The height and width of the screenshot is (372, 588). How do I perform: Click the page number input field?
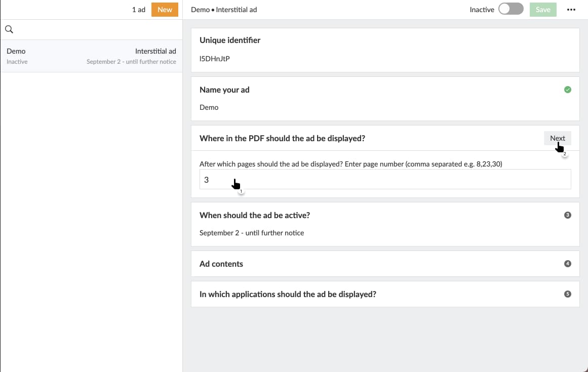pyautogui.click(x=385, y=180)
